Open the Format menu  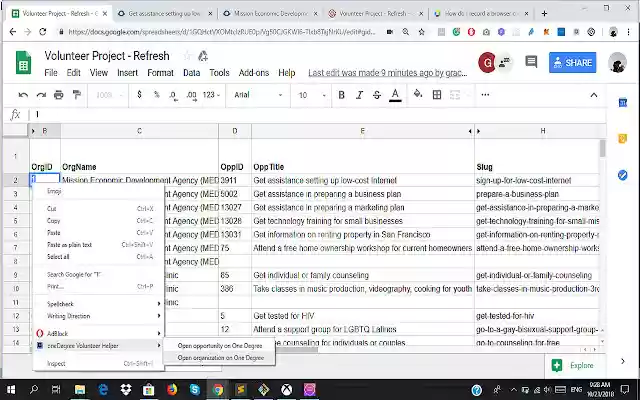[160, 73]
